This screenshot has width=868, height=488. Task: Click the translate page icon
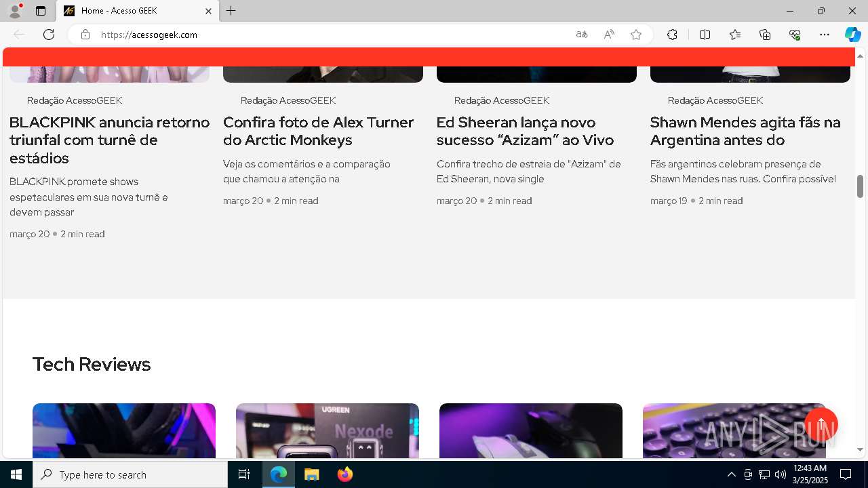click(x=581, y=35)
